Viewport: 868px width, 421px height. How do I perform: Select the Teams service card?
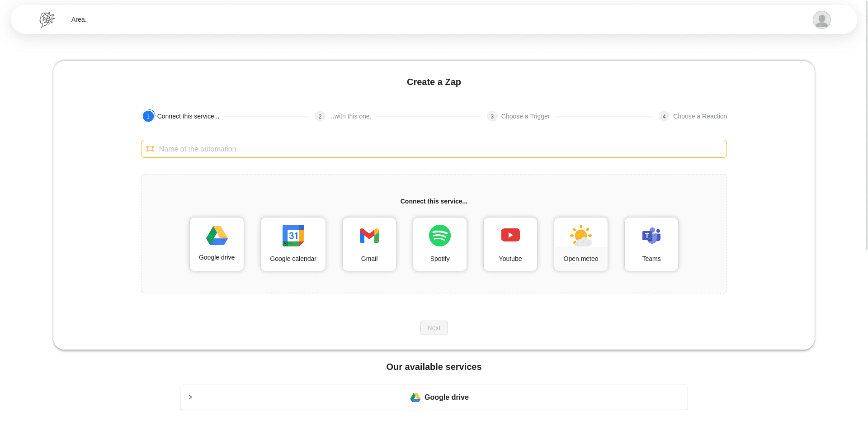coord(651,244)
